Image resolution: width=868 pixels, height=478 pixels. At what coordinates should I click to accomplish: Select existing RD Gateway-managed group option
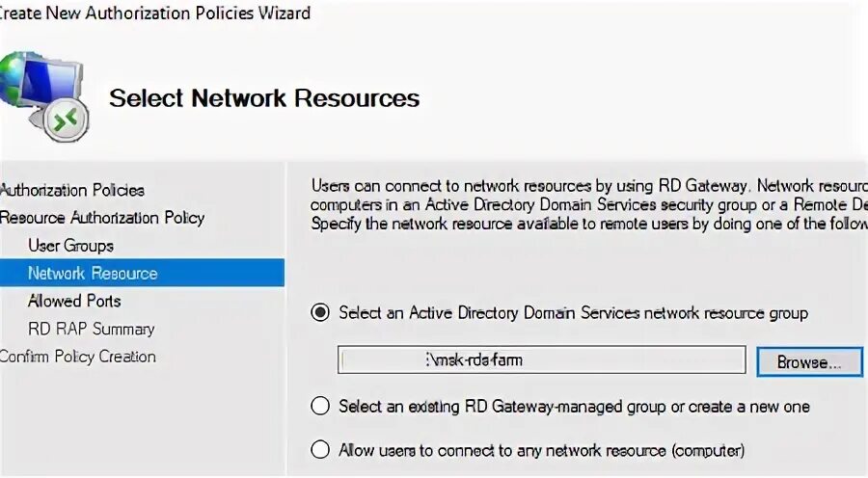320,407
